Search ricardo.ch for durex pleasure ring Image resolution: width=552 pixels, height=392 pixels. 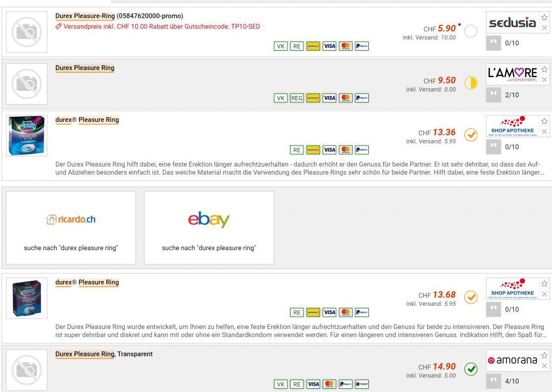pyautogui.click(x=71, y=228)
